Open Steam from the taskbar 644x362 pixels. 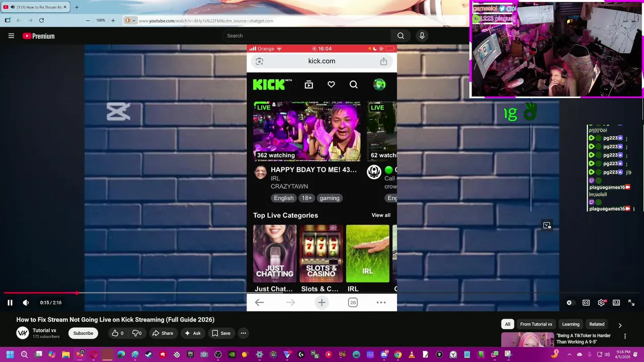coord(148,355)
